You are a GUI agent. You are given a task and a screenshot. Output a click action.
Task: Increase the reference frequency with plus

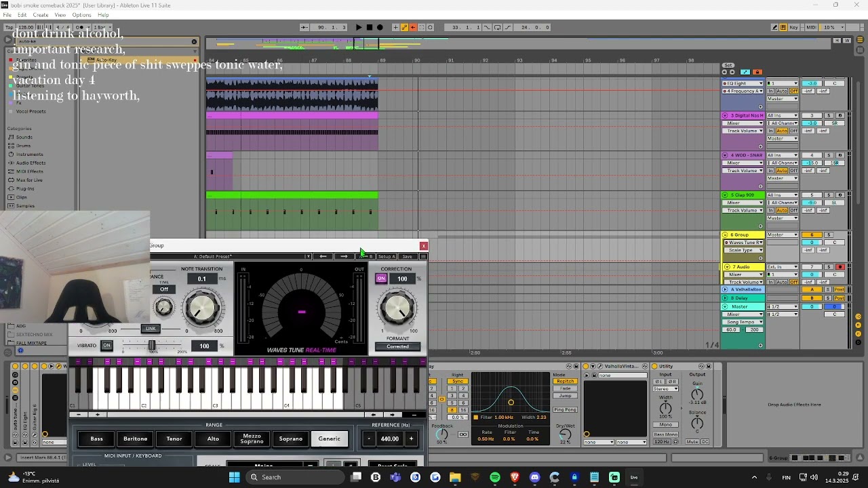(x=411, y=439)
